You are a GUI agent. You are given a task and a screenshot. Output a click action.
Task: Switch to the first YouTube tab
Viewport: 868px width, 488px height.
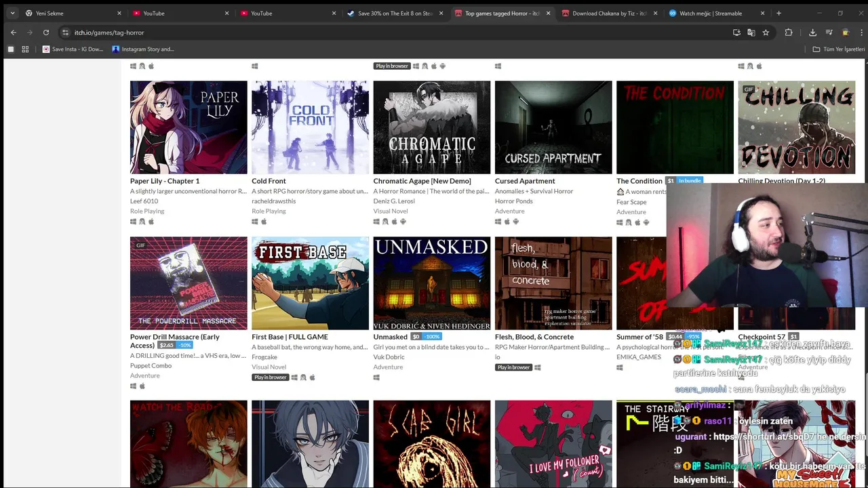click(181, 13)
